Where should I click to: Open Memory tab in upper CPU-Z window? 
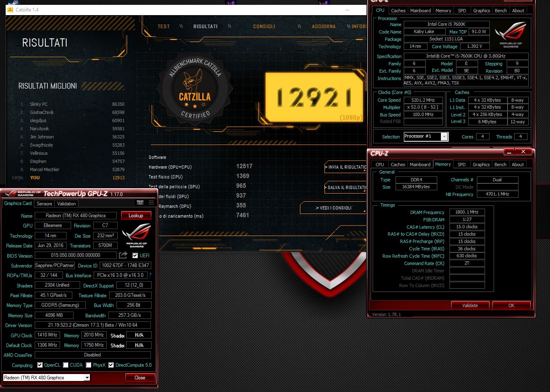(x=443, y=11)
